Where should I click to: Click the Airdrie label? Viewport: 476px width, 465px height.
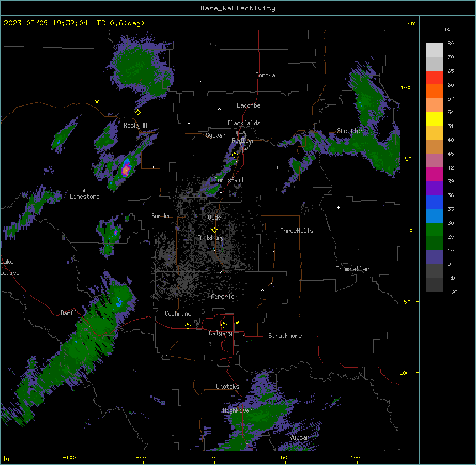tap(223, 297)
